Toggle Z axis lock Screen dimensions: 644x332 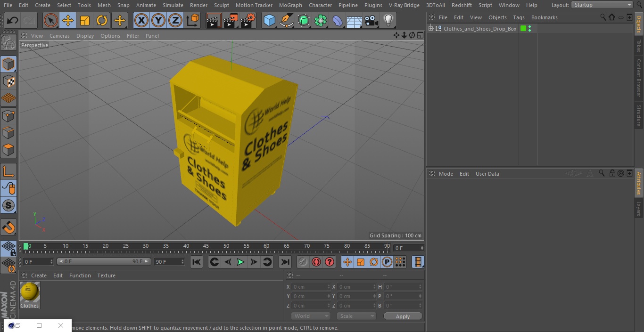point(175,20)
